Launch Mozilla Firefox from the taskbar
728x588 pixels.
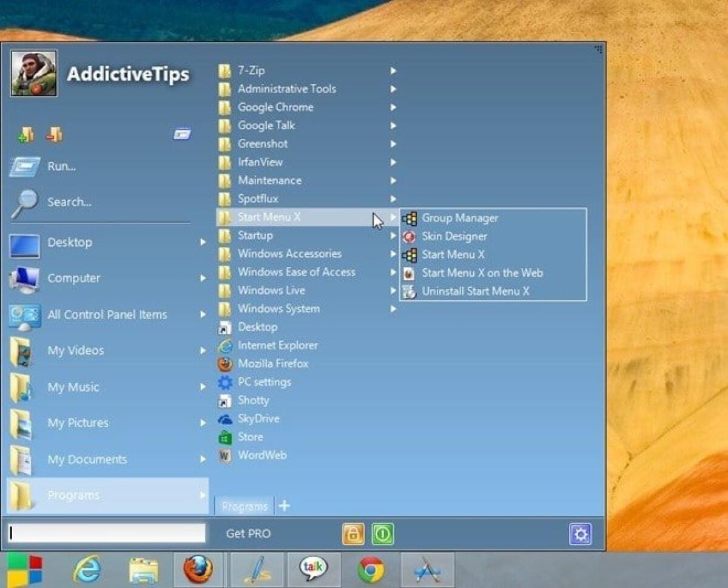point(200,569)
